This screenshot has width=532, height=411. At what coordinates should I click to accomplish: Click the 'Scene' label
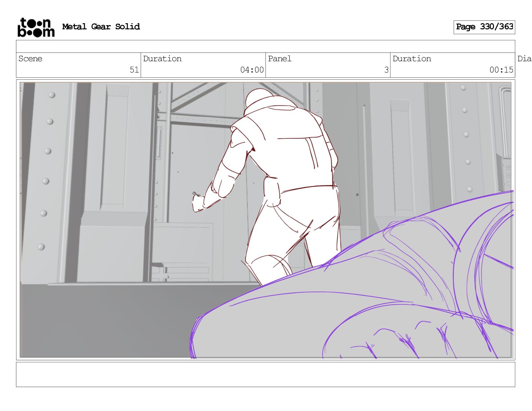(x=30, y=59)
